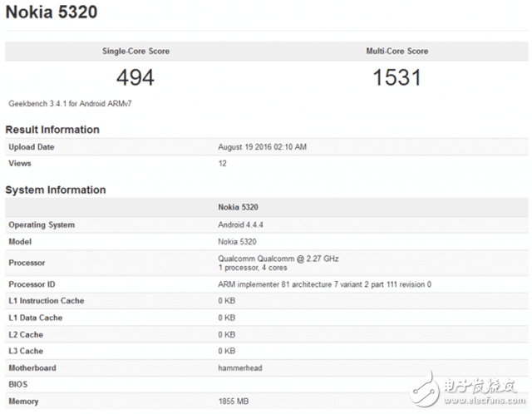
Task: Click the Geekbench 3.4.1 for Android text
Action: pyautogui.click(x=62, y=105)
